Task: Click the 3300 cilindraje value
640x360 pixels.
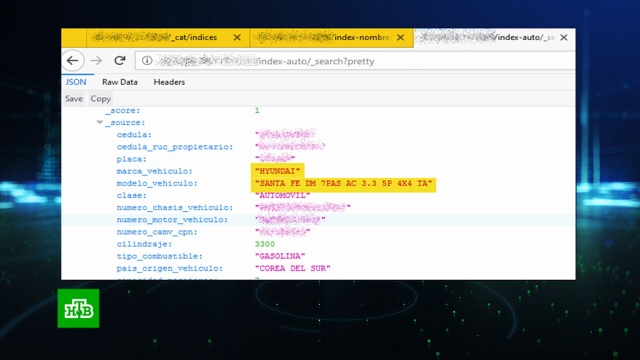Action: [x=265, y=244]
